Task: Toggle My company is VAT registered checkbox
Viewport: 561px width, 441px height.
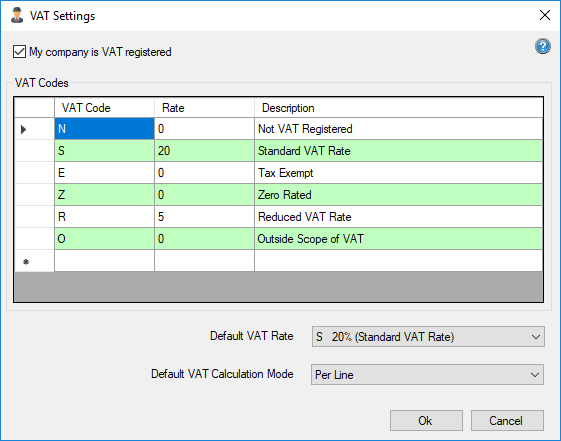Action: coord(19,52)
